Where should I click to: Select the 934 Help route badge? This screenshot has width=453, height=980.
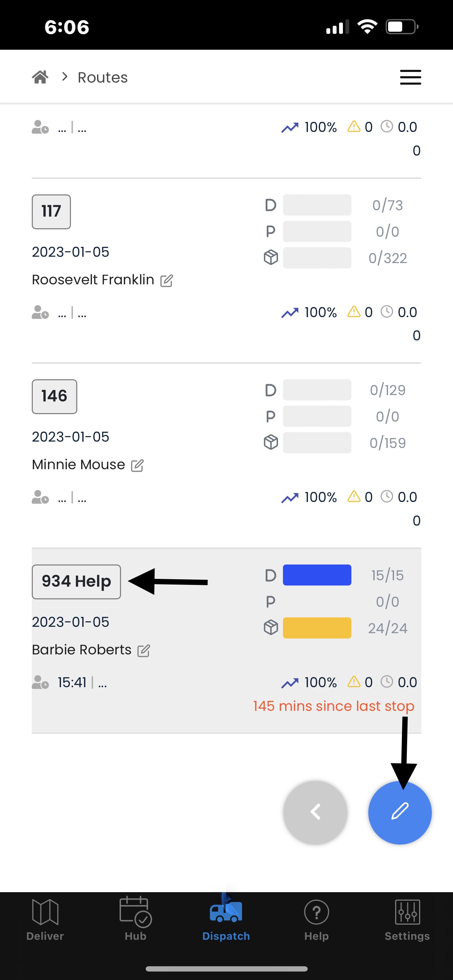point(76,581)
